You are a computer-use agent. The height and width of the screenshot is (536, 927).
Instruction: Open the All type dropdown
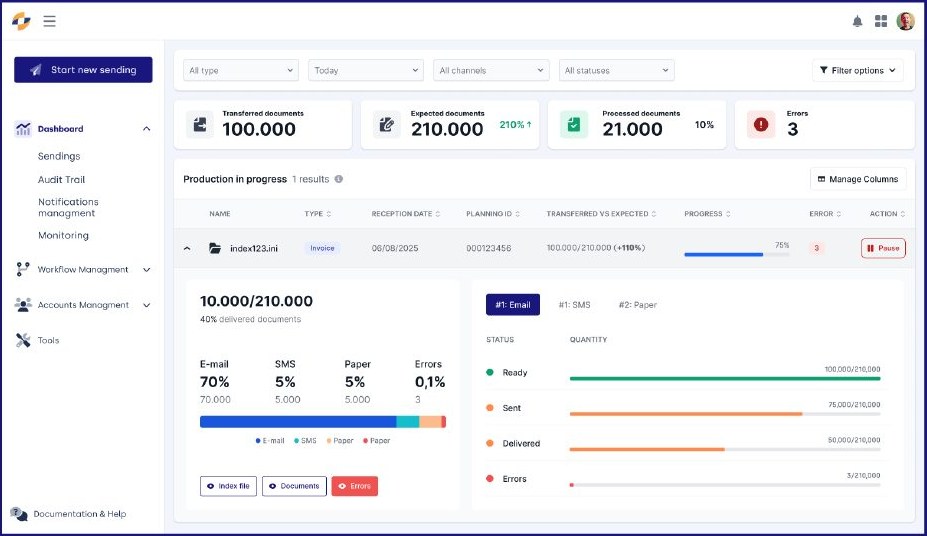click(241, 70)
